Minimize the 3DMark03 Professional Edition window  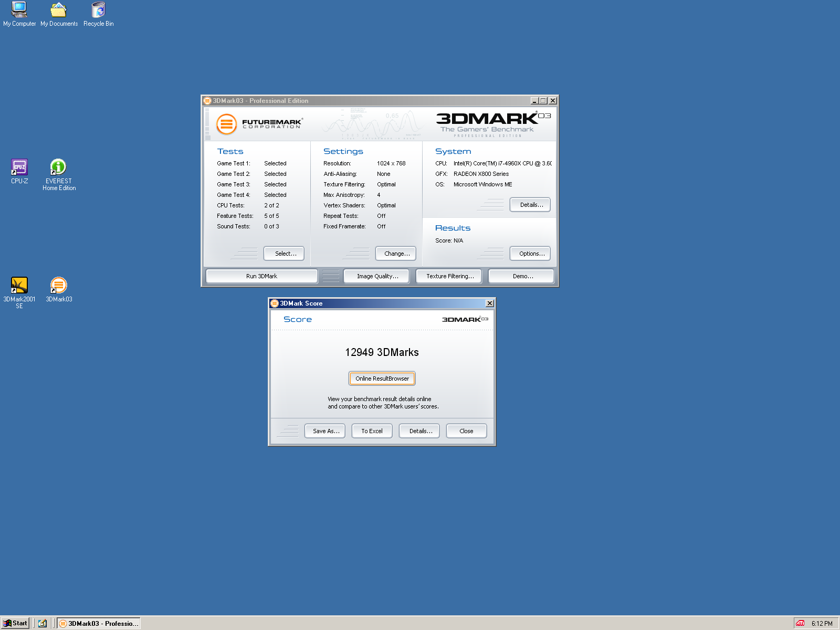point(534,101)
